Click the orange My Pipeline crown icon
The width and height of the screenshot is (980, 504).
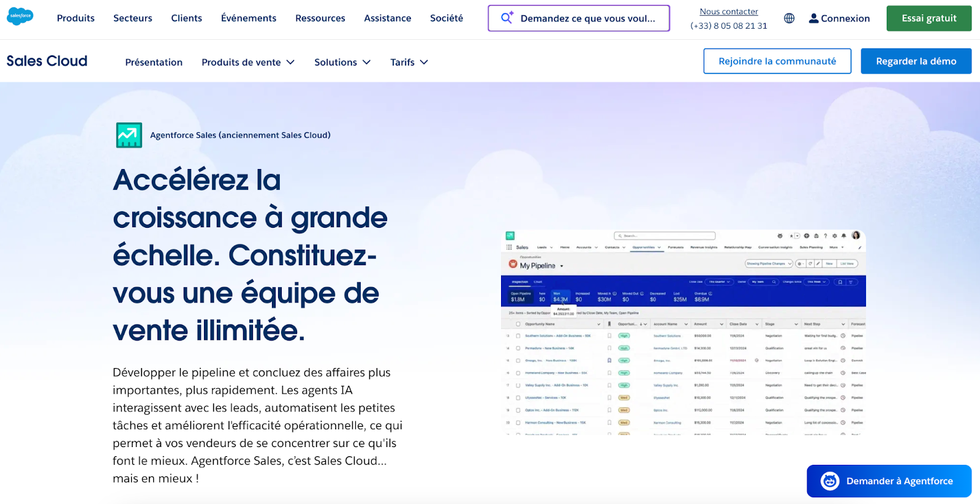[513, 264]
